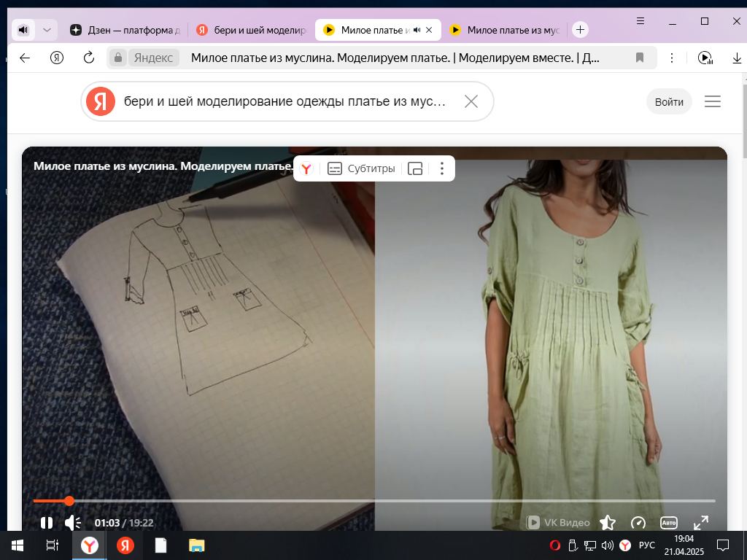
Task: Click the Yandex icon in video overlay
Action: (307, 168)
